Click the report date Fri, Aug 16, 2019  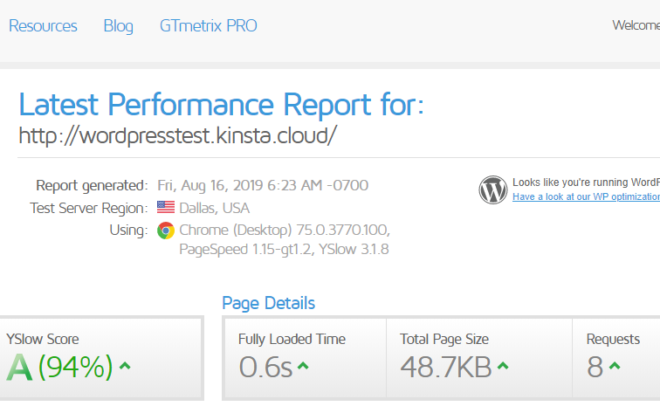pos(263,186)
